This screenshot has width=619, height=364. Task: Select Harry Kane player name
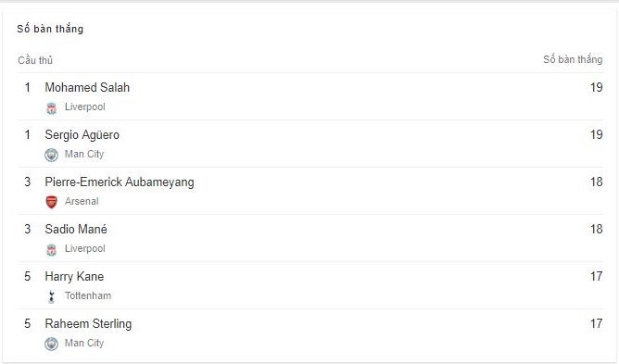point(74,276)
